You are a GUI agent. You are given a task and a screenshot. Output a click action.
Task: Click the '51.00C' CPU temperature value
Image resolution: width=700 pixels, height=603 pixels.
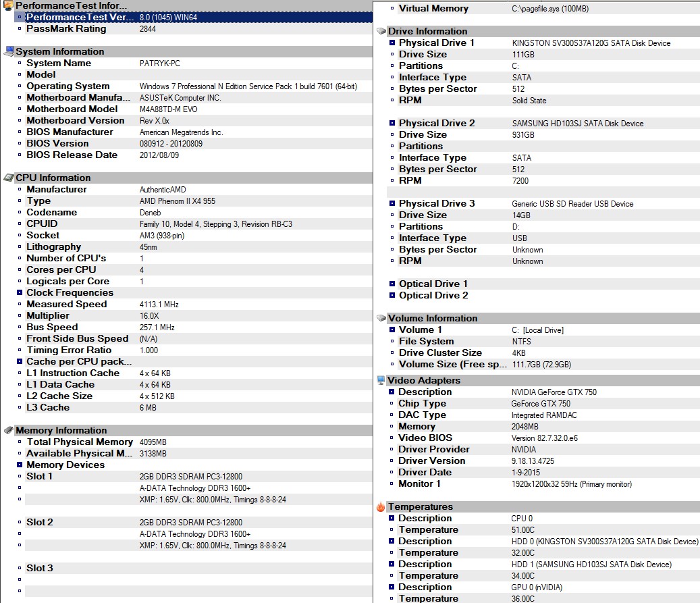(522, 530)
